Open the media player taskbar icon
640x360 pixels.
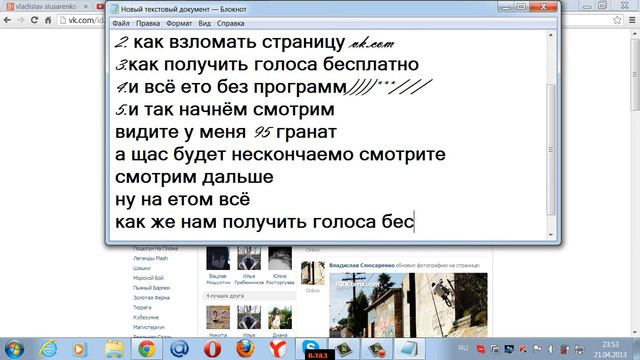pos(80,349)
